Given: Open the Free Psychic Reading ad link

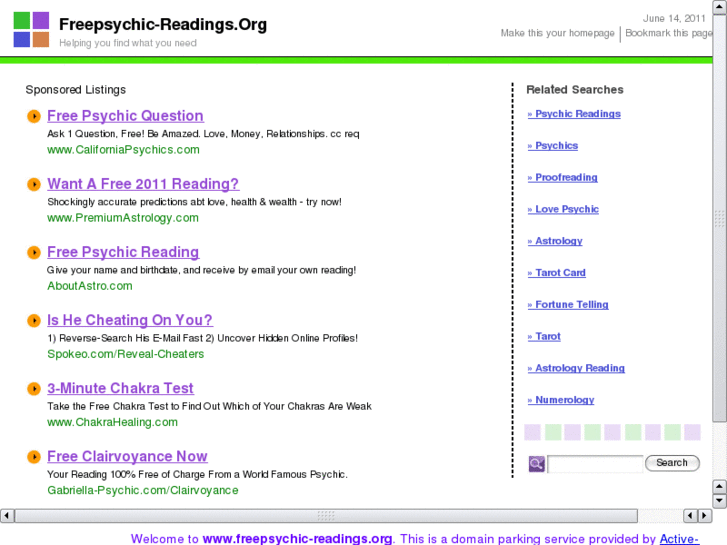Looking at the screenshot, I should [123, 252].
